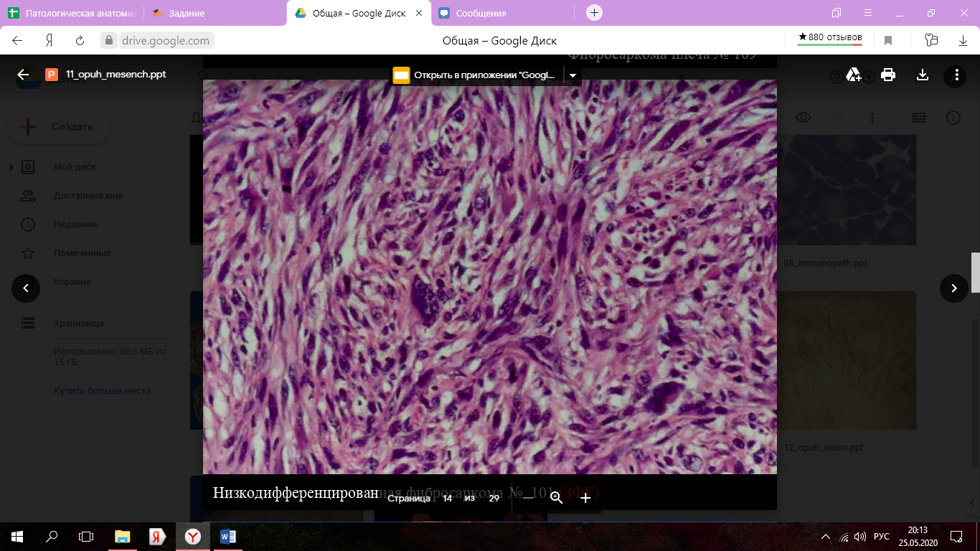
Task: Switch to the Задание tab
Action: 215,13
